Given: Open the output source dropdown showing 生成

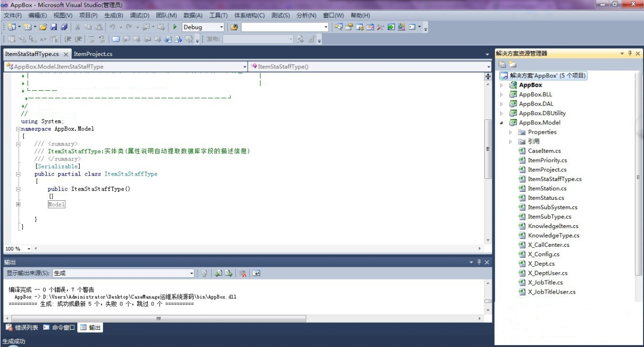Looking at the screenshot, I should [x=192, y=273].
